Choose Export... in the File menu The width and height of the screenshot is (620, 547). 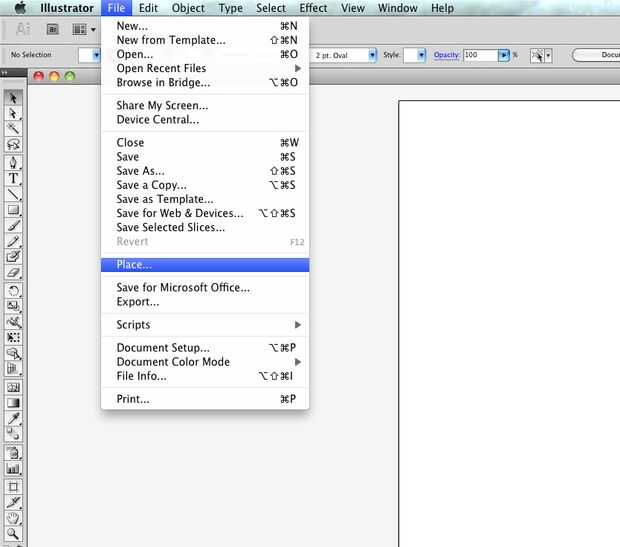pos(205,302)
